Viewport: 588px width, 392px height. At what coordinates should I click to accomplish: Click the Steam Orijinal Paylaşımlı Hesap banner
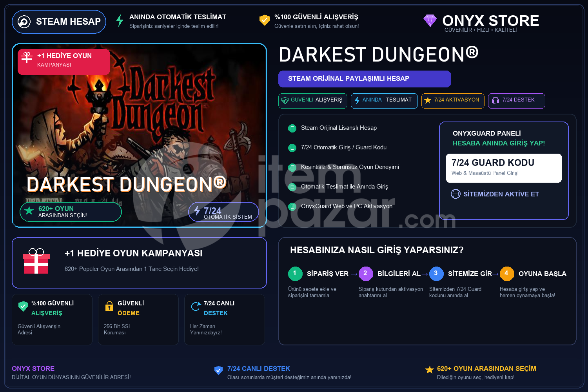(x=365, y=79)
